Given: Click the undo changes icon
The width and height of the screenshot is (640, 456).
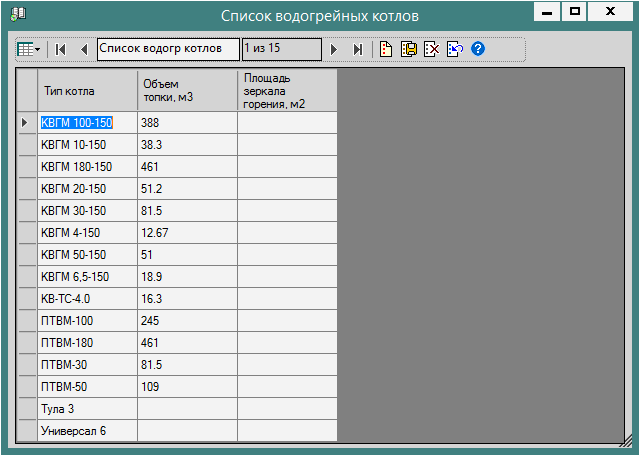Looking at the screenshot, I should [x=455, y=49].
